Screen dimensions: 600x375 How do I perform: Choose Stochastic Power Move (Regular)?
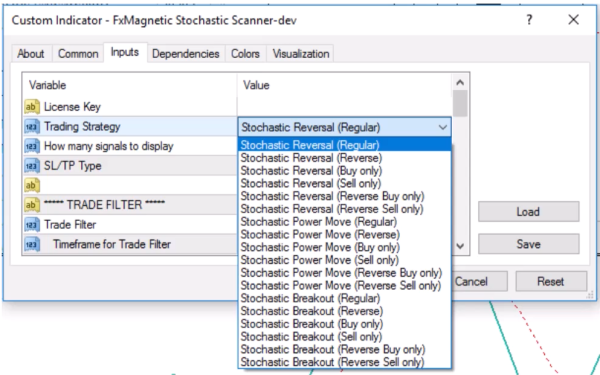pyautogui.click(x=344, y=222)
